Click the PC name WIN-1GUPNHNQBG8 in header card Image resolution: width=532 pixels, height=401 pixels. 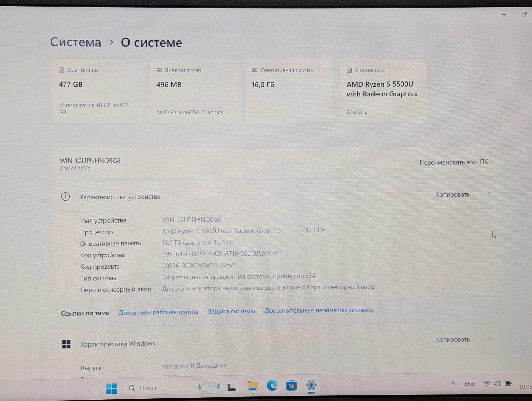[x=90, y=161]
